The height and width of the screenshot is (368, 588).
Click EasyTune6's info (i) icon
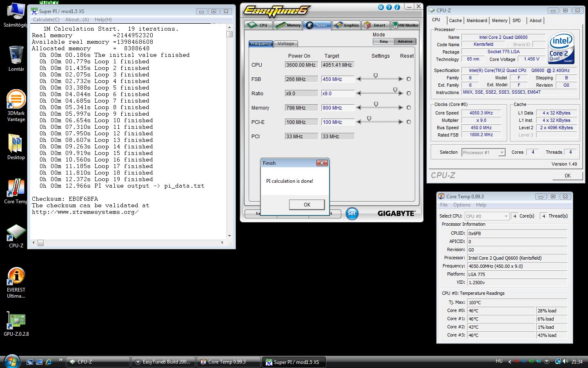[x=397, y=7]
